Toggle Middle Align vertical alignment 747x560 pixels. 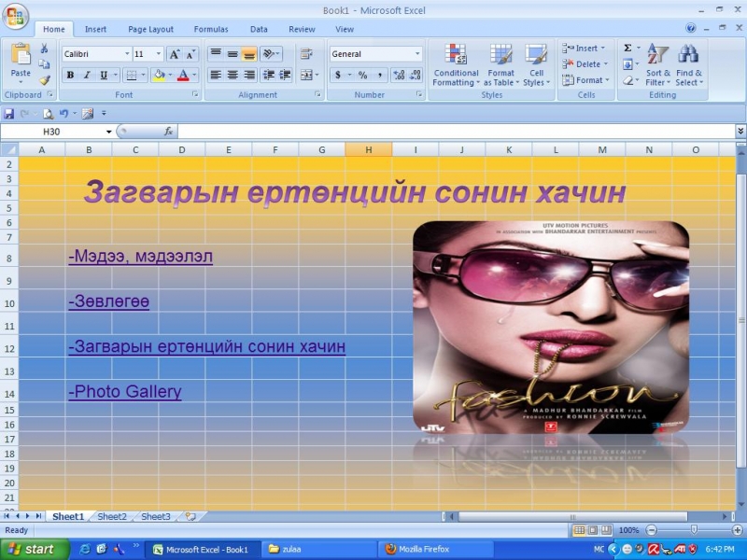(233, 54)
